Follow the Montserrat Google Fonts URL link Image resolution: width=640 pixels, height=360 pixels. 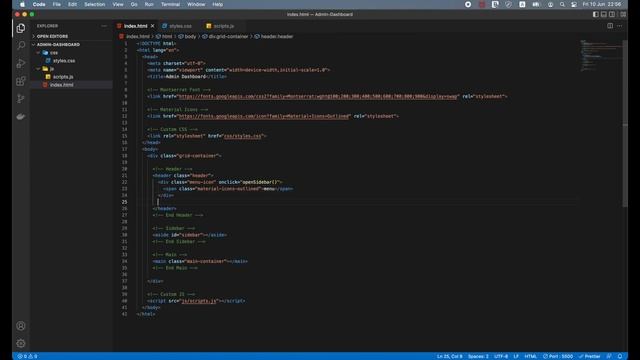tap(318, 96)
